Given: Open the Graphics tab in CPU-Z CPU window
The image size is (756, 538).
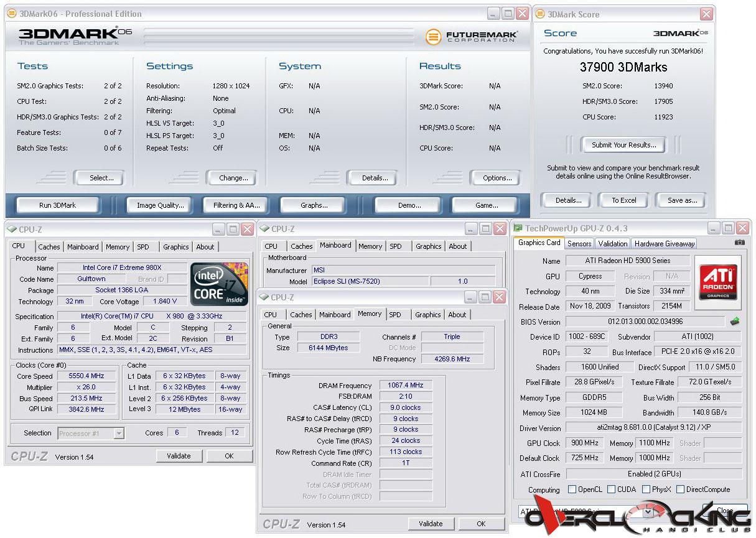Looking at the screenshot, I should pyautogui.click(x=176, y=247).
